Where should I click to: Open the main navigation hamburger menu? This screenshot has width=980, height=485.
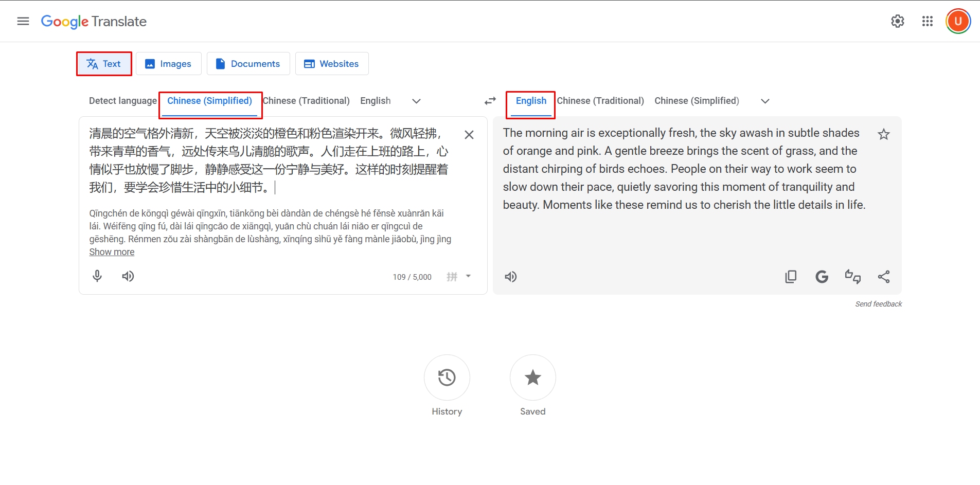pyautogui.click(x=23, y=21)
